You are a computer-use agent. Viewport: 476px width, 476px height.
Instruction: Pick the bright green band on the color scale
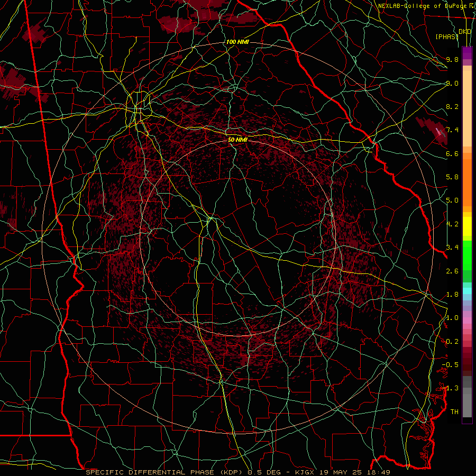[467, 255]
